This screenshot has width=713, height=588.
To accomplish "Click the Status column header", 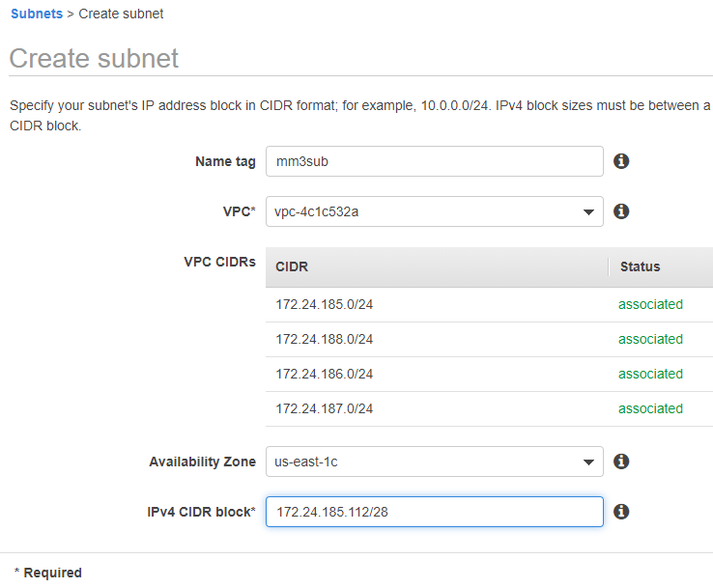I will (640, 266).
